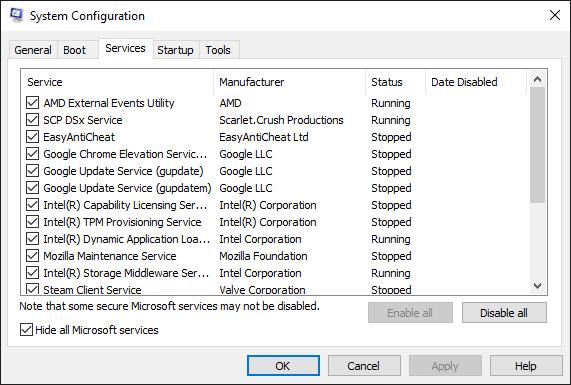The image size is (571, 385).
Task: Uncheck Google Chrome Elevation Service
Action: 32,154
